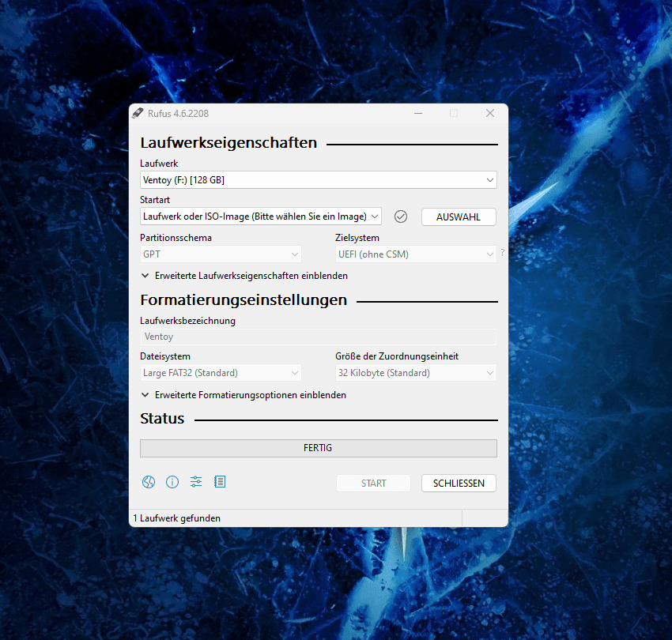Open the Dateisystem Large FAT32 dropdown

(x=221, y=373)
